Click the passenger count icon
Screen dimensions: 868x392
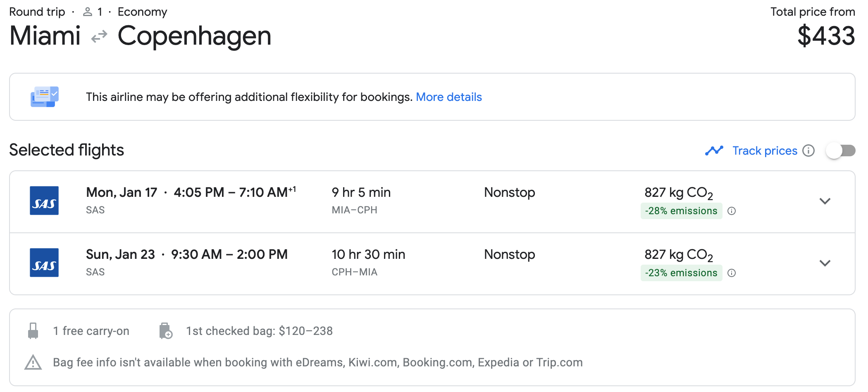click(x=87, y=12)
